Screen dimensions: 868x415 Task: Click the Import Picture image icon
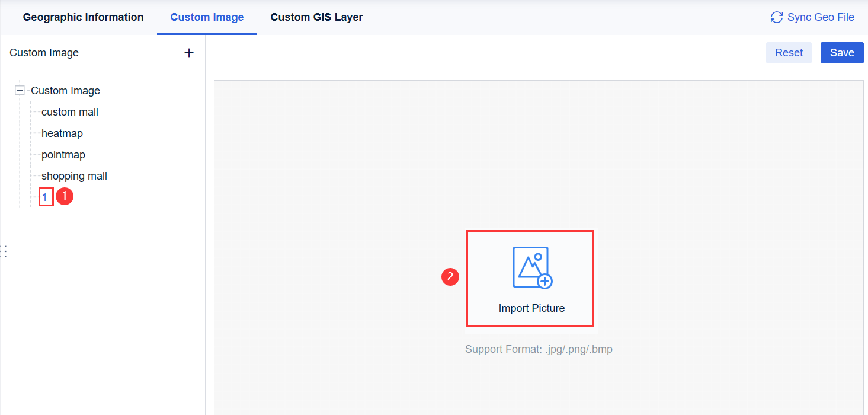click(x=530, y=266)
